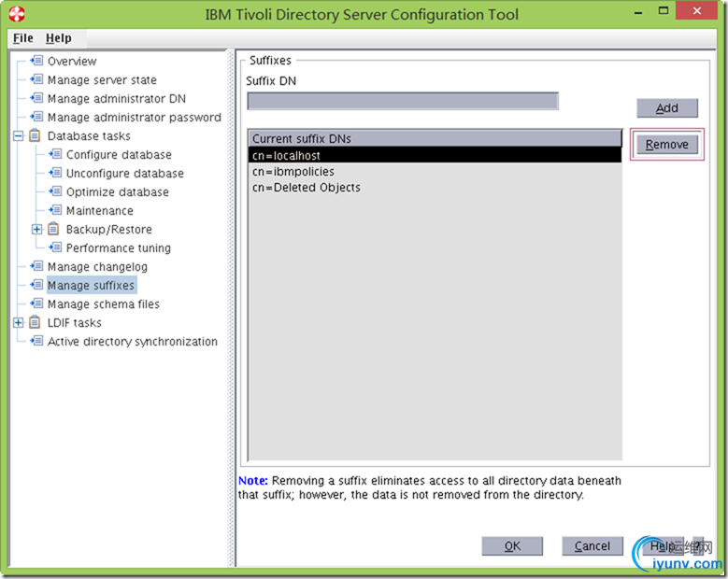Viewport: 728px width, 579px height.
Task: Select Manage administrator DN tree item
Action: tap(117, 98)
